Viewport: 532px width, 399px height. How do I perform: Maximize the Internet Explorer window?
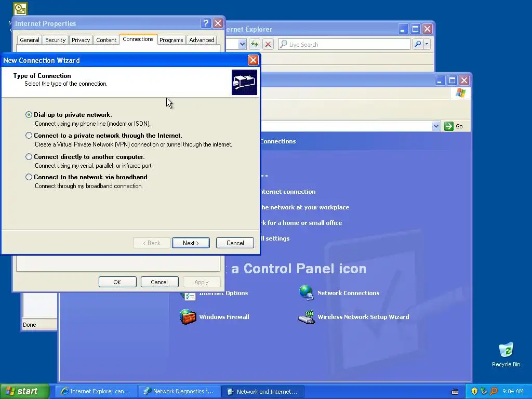coord(415,29)
